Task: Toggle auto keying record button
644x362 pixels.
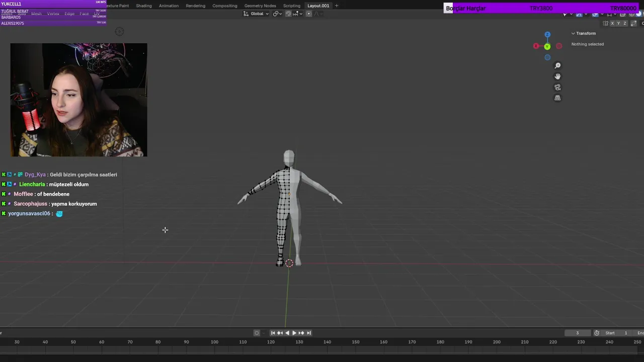Action: 257,333
